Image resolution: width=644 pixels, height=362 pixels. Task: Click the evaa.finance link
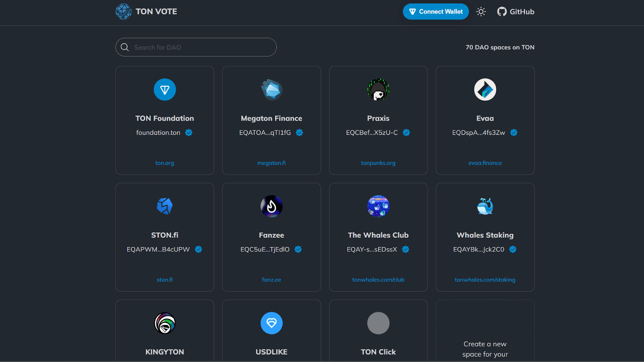[485, 163]
